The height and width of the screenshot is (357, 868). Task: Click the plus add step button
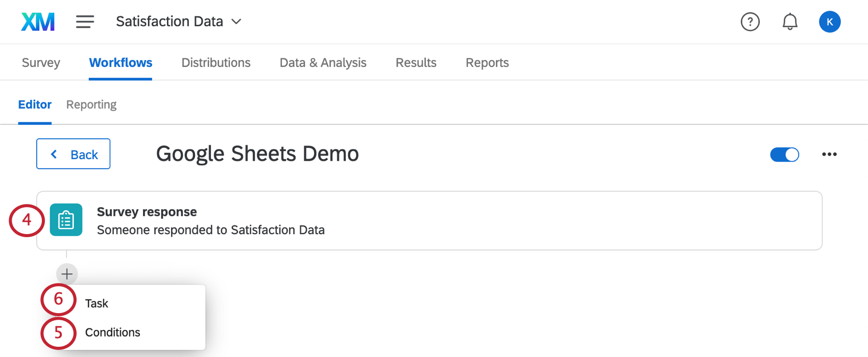point(67,274)
